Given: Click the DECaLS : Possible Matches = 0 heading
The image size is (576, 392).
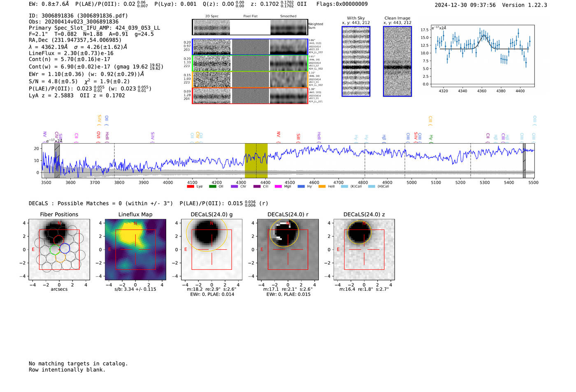Looking at the screenshot, I should point(101,203).
